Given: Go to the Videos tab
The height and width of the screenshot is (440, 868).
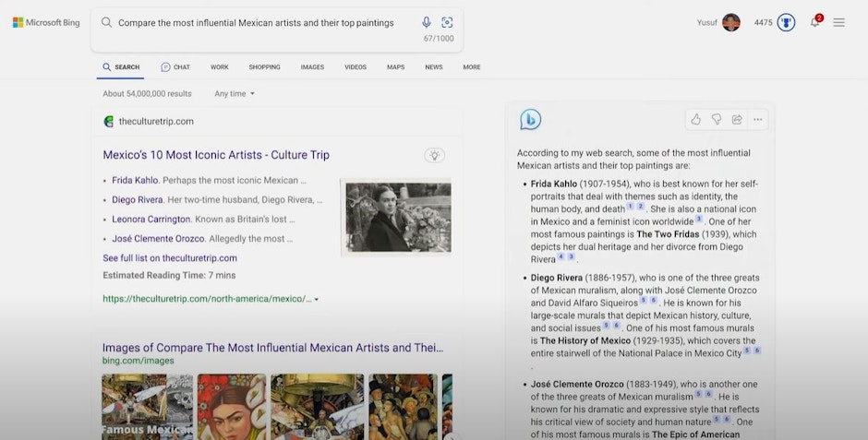Looking at the screenshot, I should point(356,67).
